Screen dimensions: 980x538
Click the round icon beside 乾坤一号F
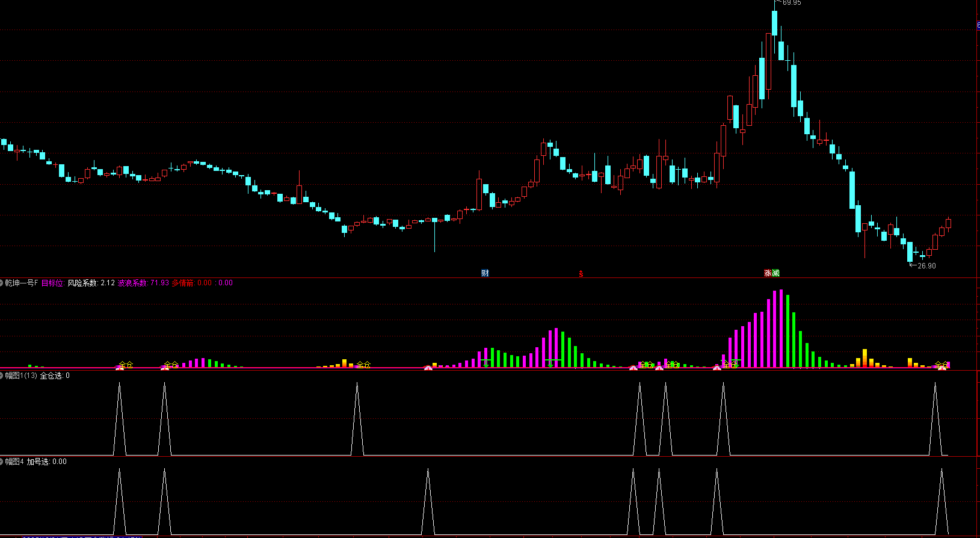[x=2, y=283]
